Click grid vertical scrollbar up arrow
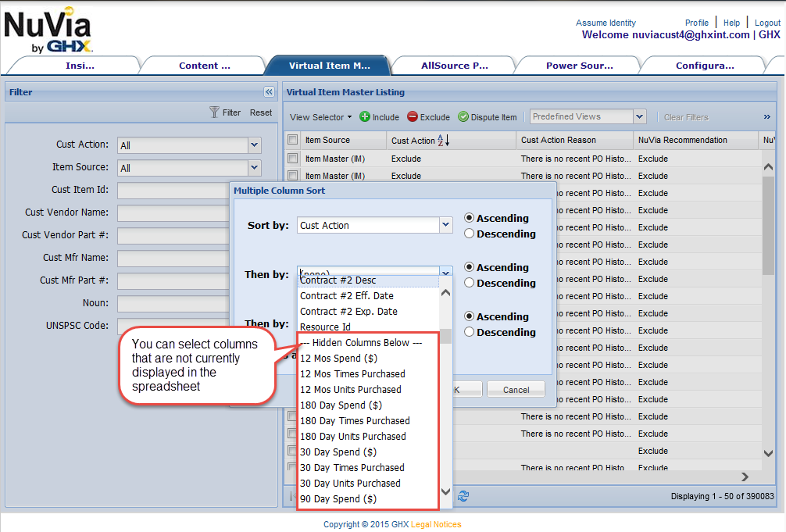The width and height of the screenshot is (786, 532). click(768, 166)
